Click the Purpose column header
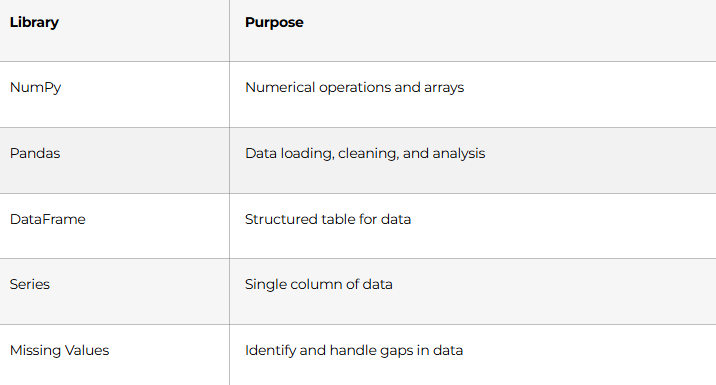The image size is (716, 385). click(x=274, y=22)
